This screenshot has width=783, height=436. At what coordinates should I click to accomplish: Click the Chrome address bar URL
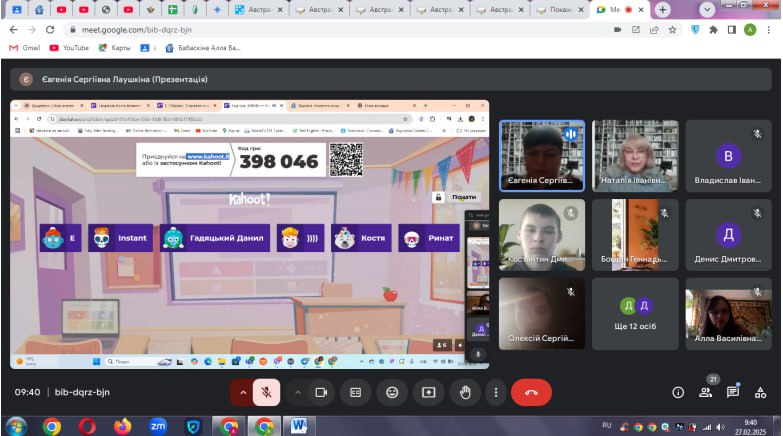[137, 30]
